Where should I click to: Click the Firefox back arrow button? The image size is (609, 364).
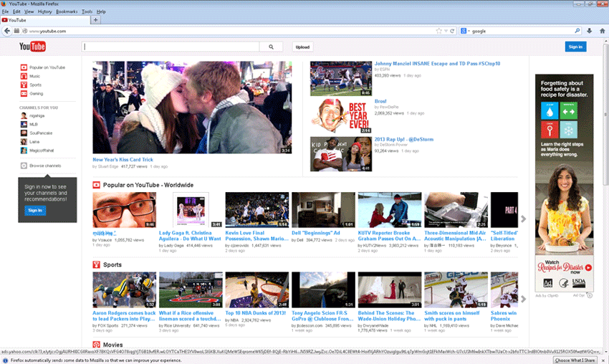pos(6,31)
